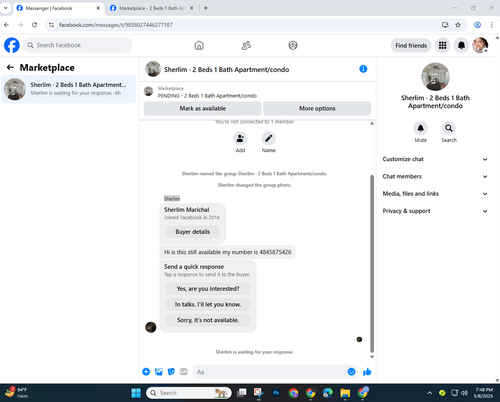The image size is (500, 402).
Task: Open Microsoft Edge from the taskbar
Action: pos(328,393)
